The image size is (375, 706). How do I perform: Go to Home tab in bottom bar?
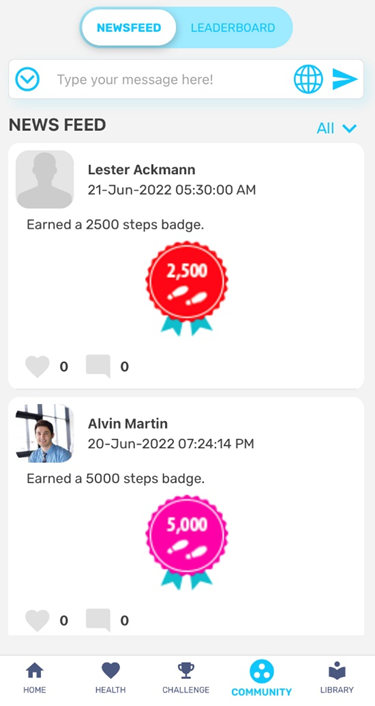pyautogui.click(x=35, y=678)
